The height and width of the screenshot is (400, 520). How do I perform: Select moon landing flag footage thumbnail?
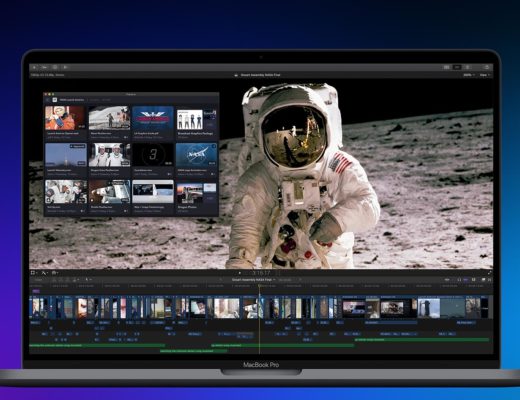click(x=109, y=118)
